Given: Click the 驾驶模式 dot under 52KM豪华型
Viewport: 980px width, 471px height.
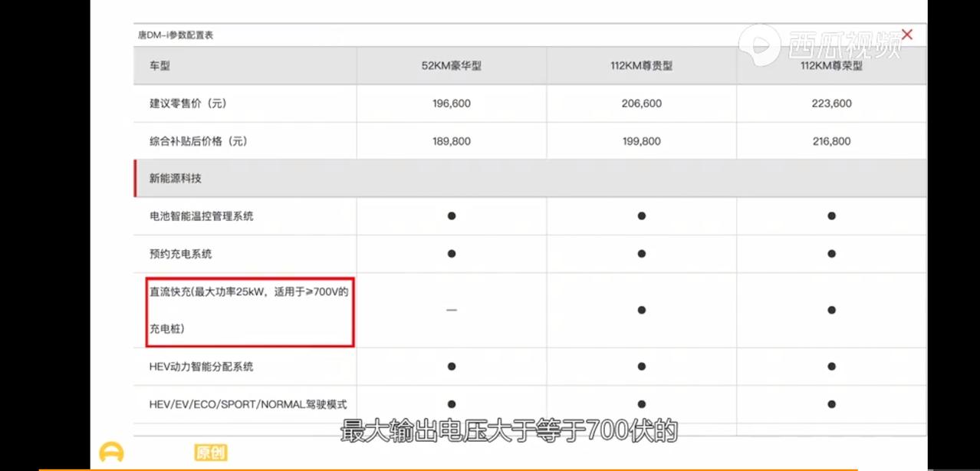Looking at the screenshot, I should 452,404.
